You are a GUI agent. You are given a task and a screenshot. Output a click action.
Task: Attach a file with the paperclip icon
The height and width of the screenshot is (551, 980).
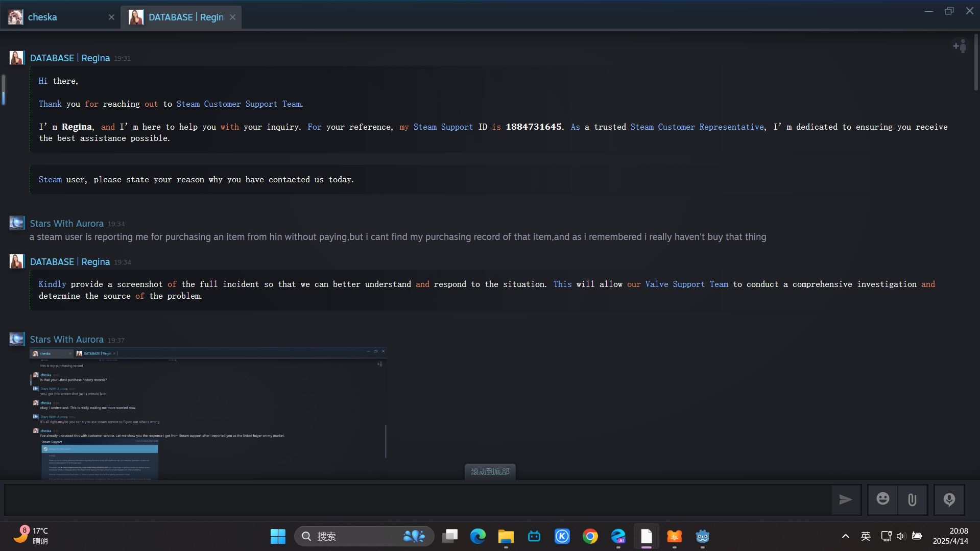point(912,499)
